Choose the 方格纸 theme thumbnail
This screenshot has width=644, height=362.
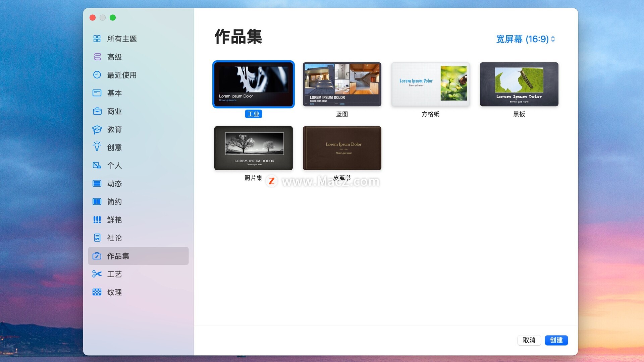(x=430, y=84)
